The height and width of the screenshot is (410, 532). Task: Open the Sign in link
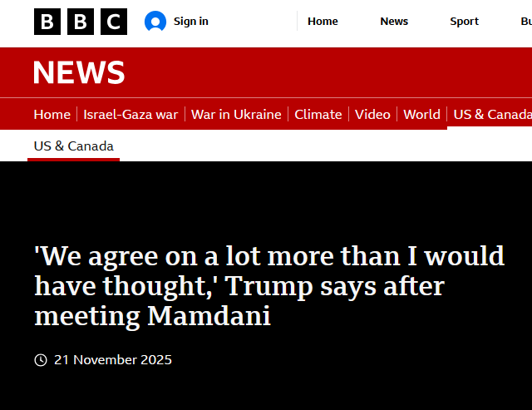(190, 22)
